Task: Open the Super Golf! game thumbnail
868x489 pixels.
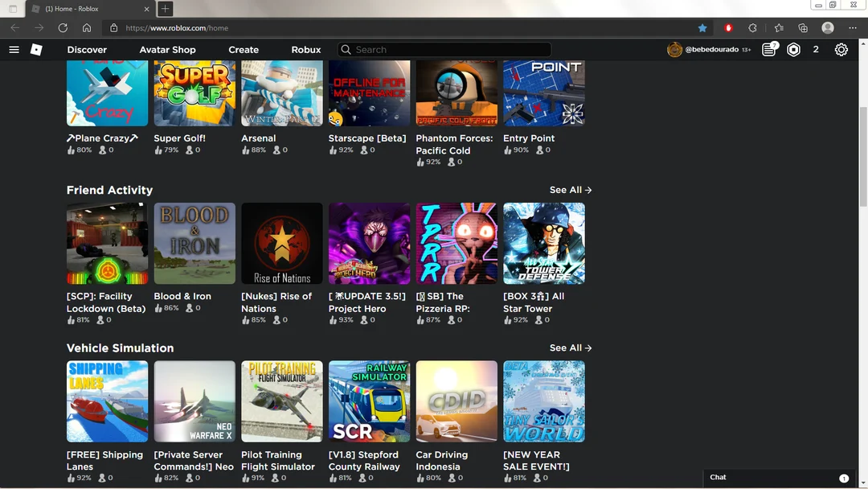Action: [x=194, y=92]
